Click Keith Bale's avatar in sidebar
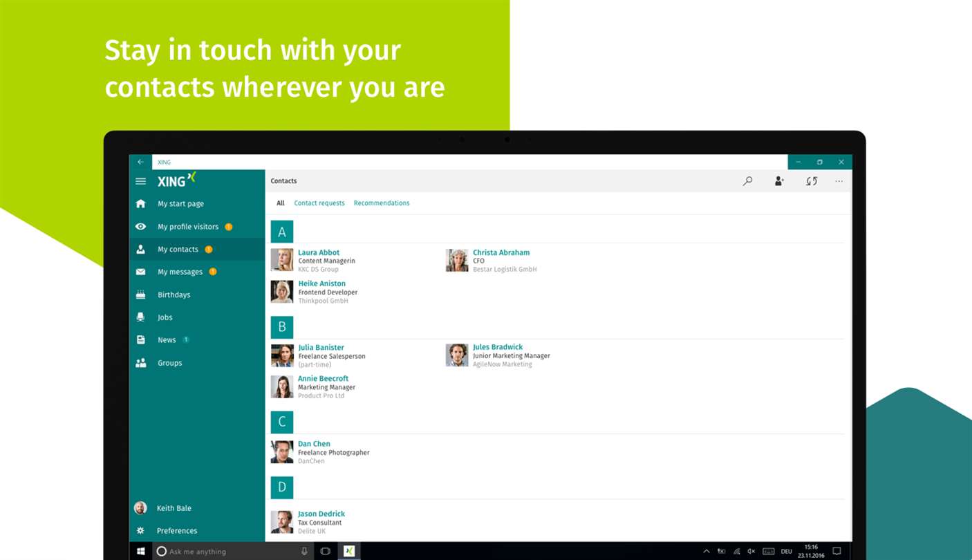This screenshot has height=560, width=972. [140, 508]
